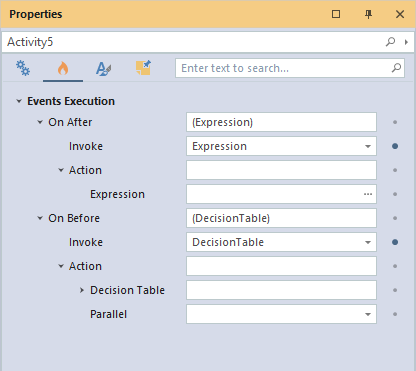This screenshot has width=416, height=371.
Task: Select the On After label
Action: (x=70, y=122)
